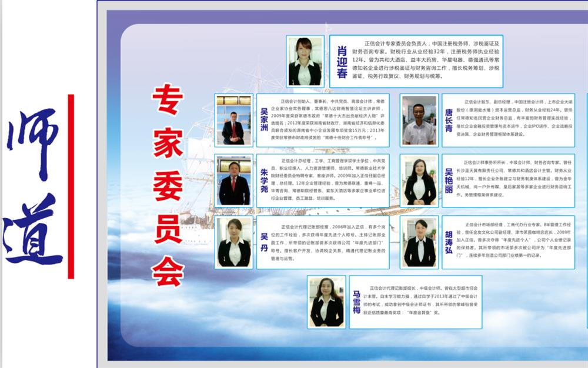
Task: Click the red title character 员
Action: [168, 229]
